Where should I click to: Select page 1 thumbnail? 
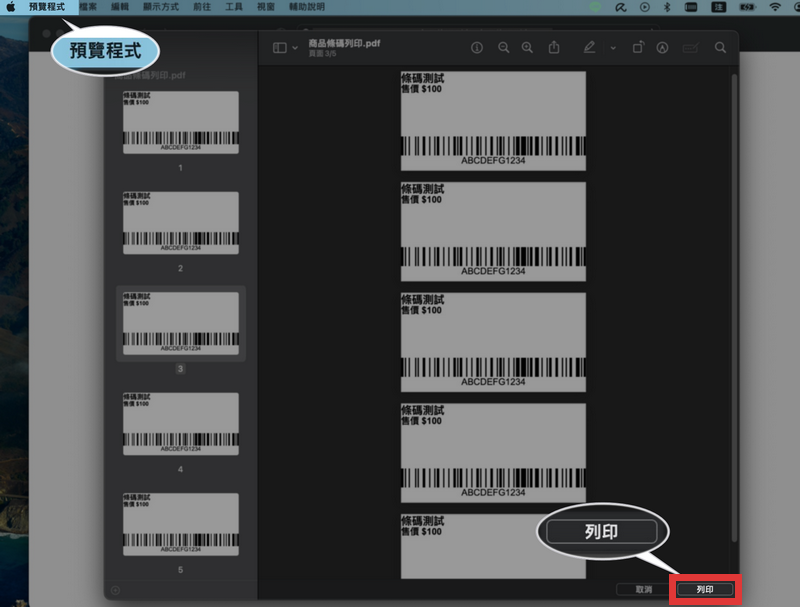pos(181,122)
